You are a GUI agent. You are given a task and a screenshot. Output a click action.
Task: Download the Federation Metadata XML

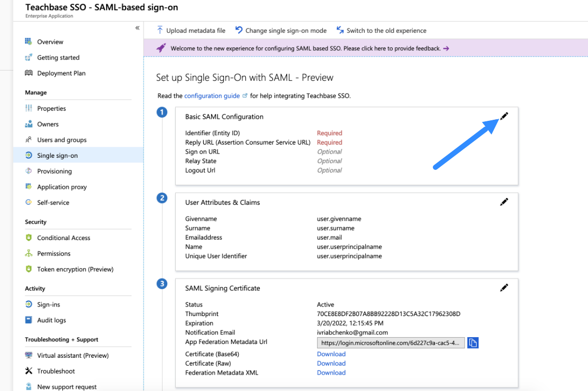point(331,373)
